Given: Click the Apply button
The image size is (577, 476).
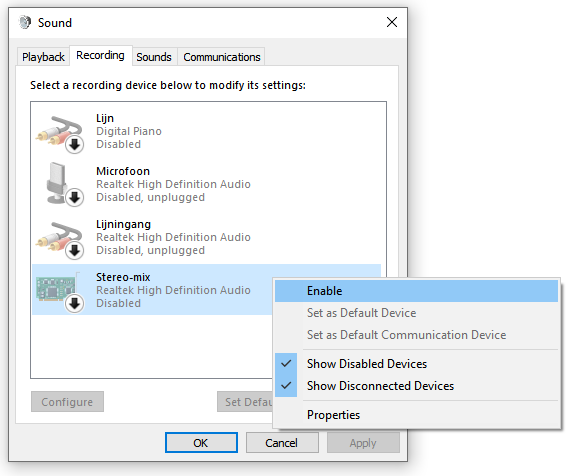Looking at the screenshot, I should [x=363, y=443].
